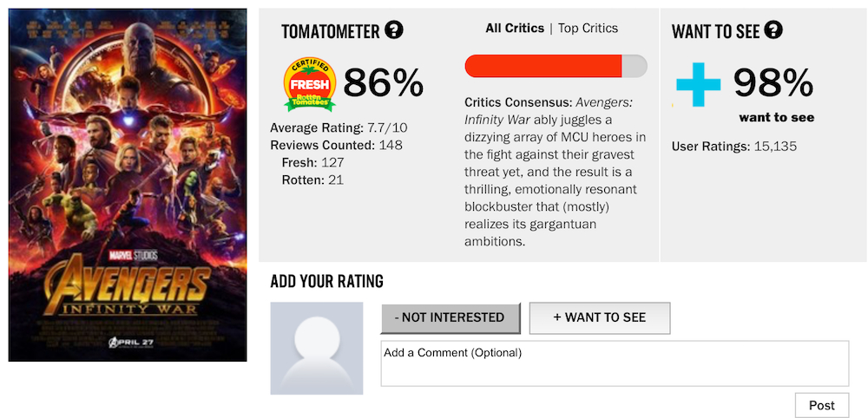This screenshot has width=868, height=418.
Task: Click the Critics Consensus paragraph
Action: pos(552,172)
